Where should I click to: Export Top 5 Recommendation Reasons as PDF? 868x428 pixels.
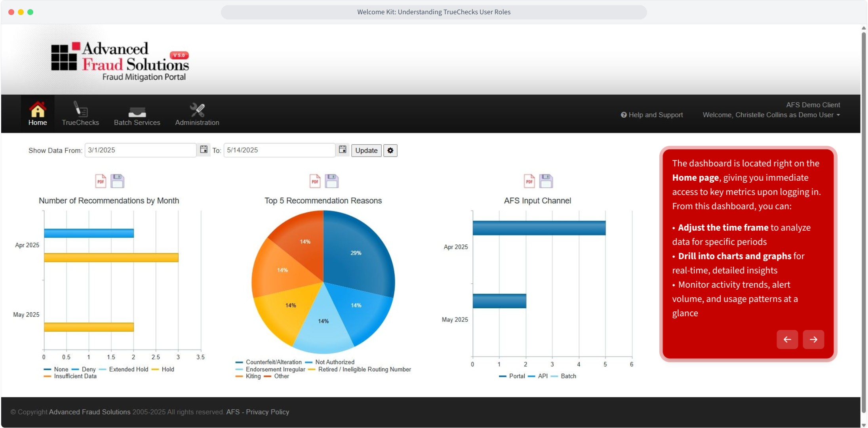click(x=315, y=181)
